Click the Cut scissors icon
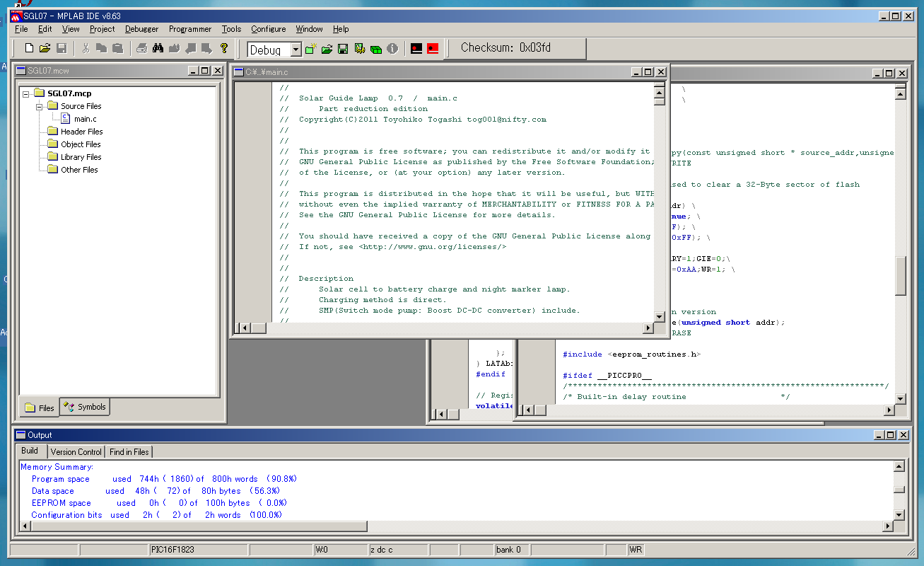924x566 pixels. tap(86, 49)
